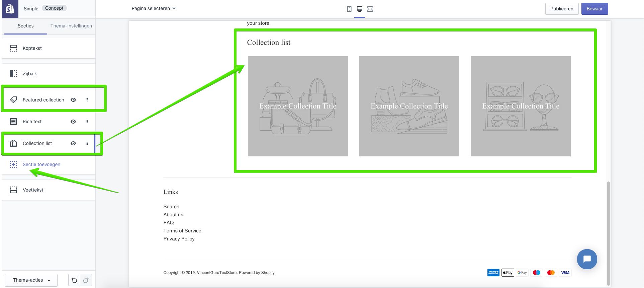Click Sectie toevoegen link
Viewport: 644px width, 288px height.
click(41, 164)
